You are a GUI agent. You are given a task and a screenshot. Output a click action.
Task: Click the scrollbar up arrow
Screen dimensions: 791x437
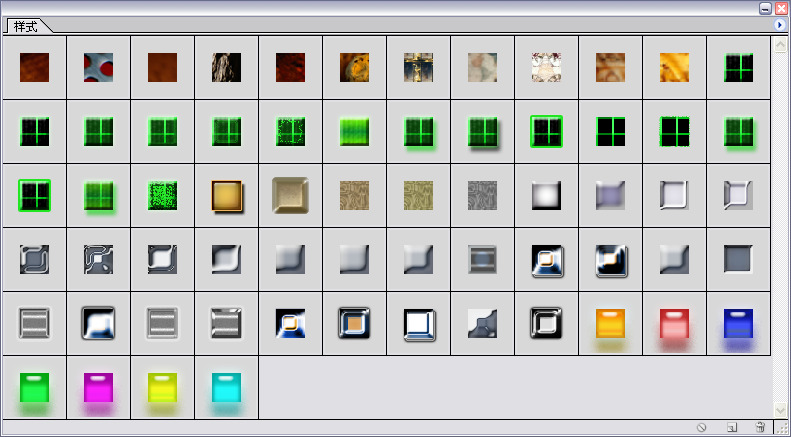point(780,45)
